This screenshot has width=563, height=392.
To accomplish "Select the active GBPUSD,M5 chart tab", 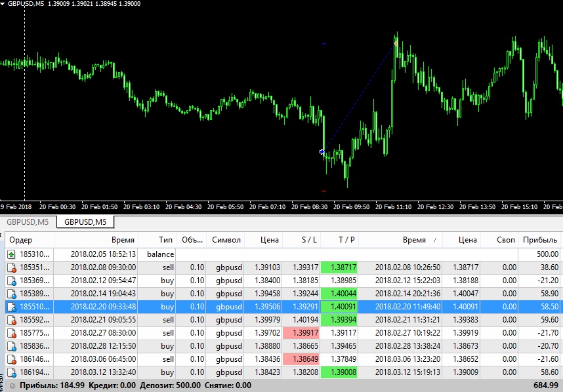I will click(85, 222).
